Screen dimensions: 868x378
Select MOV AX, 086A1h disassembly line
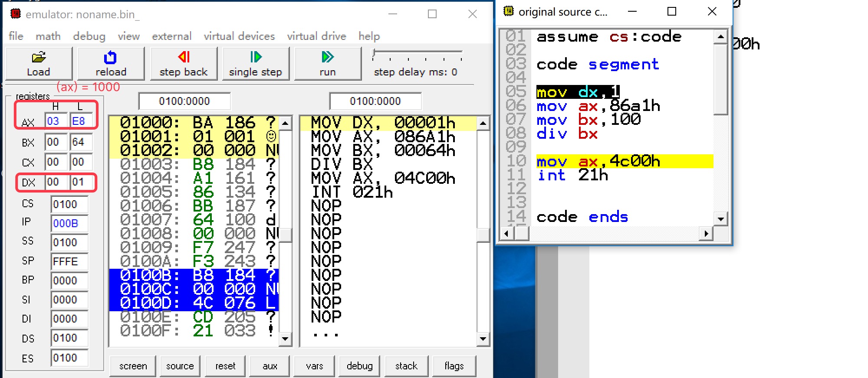[383, 137]
